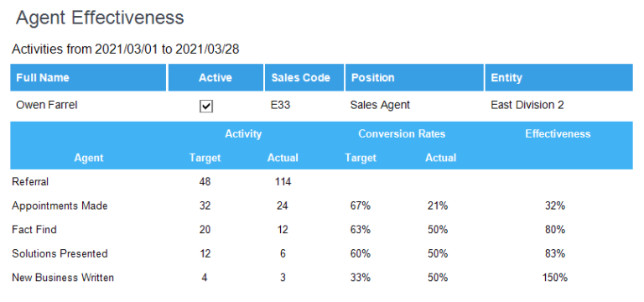Select the New Business Written row label
Viewport: 644px width, 302px height.
point(63,278)
